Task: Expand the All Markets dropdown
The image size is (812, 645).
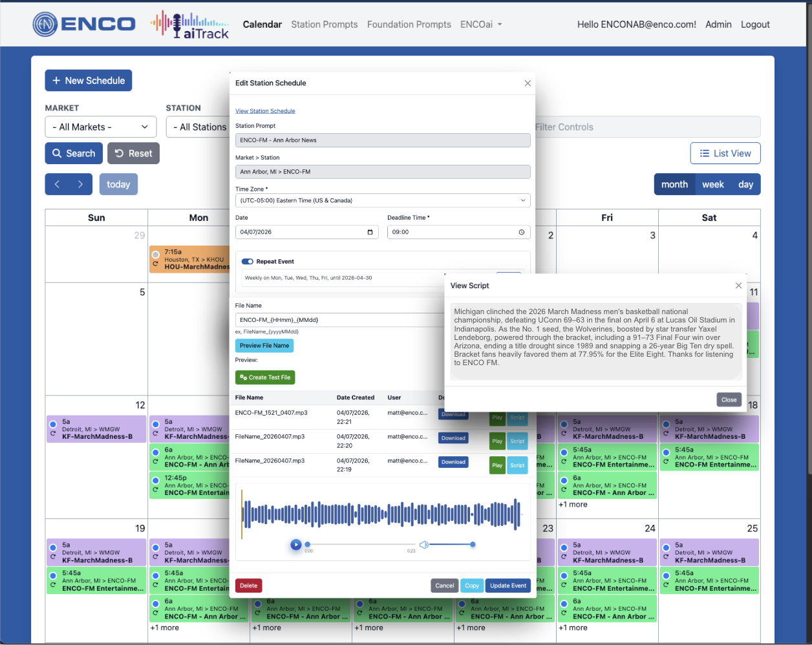Action: (101, 127)
